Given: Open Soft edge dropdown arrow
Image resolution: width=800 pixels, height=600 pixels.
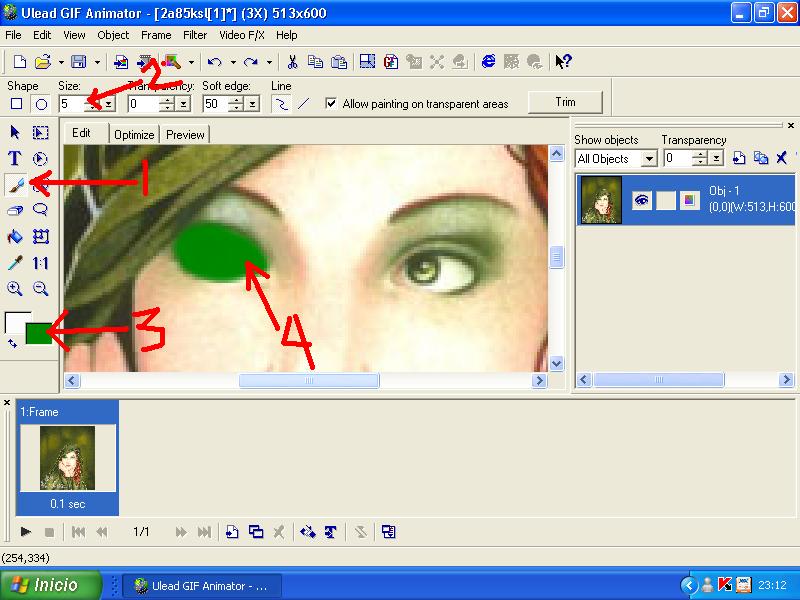Looking at the screenshot, I should [x=253, y=104].
